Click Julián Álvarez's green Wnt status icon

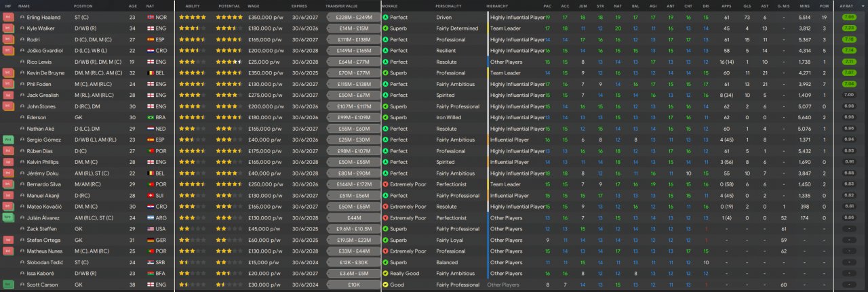8,217
